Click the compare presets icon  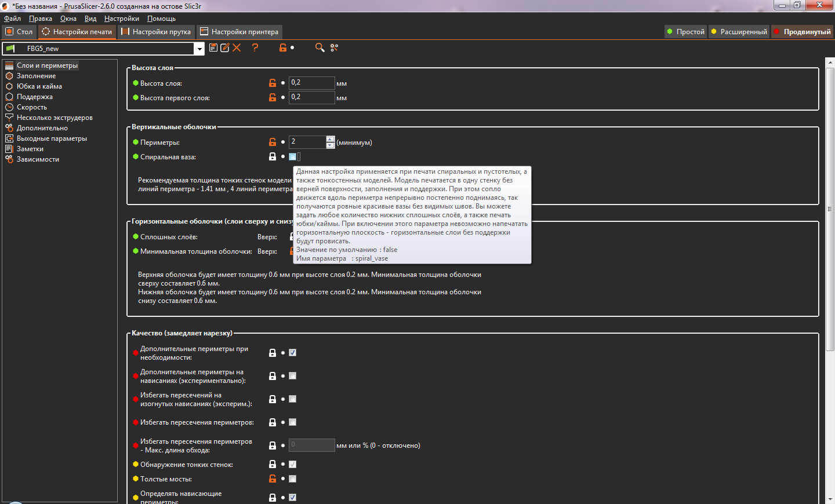pyautogui.click(x=334, y=48)
